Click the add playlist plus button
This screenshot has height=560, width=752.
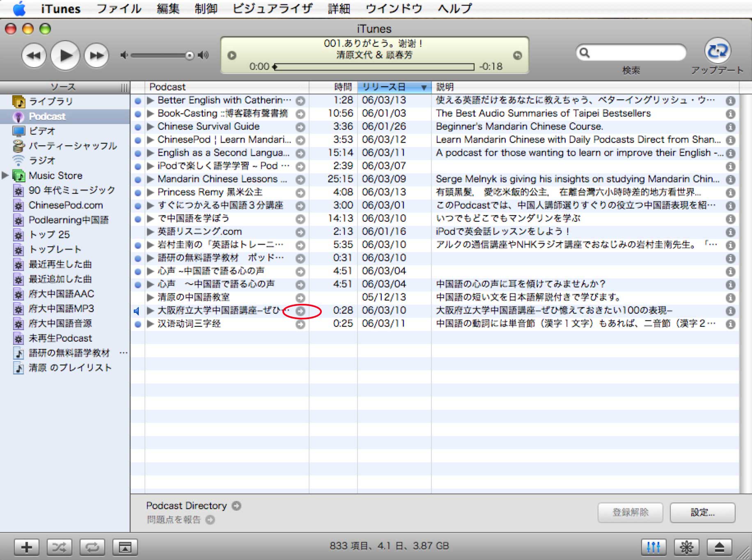pos(27,547)
